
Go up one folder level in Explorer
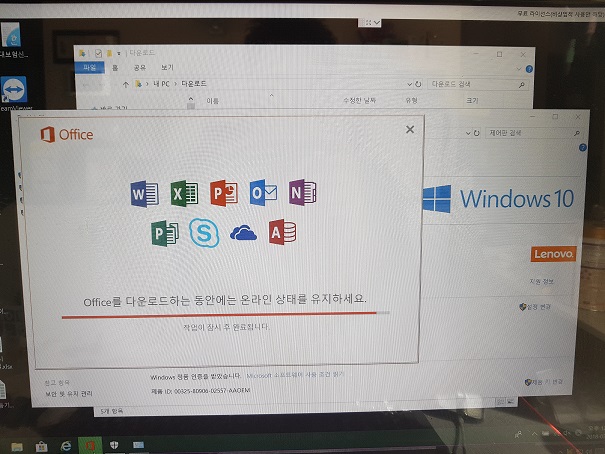pos(125,84)
